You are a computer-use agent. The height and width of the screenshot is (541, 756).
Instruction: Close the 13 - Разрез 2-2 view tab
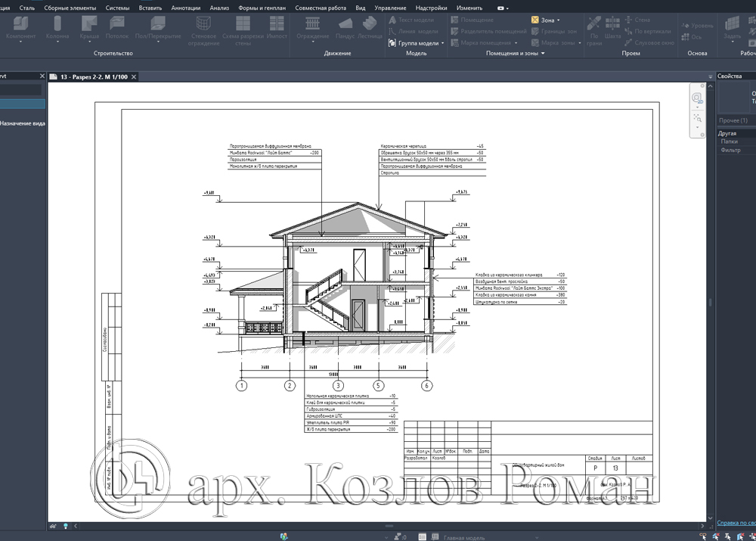click(134, 76)
